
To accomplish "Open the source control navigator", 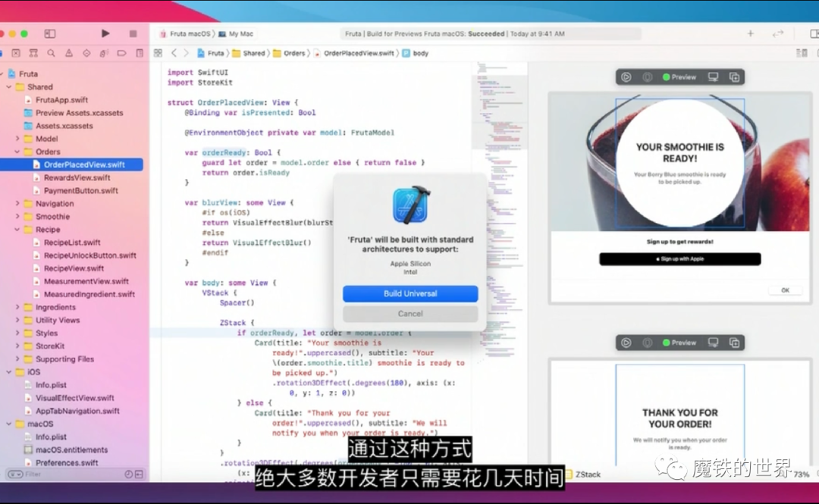I will coord(16,53).
